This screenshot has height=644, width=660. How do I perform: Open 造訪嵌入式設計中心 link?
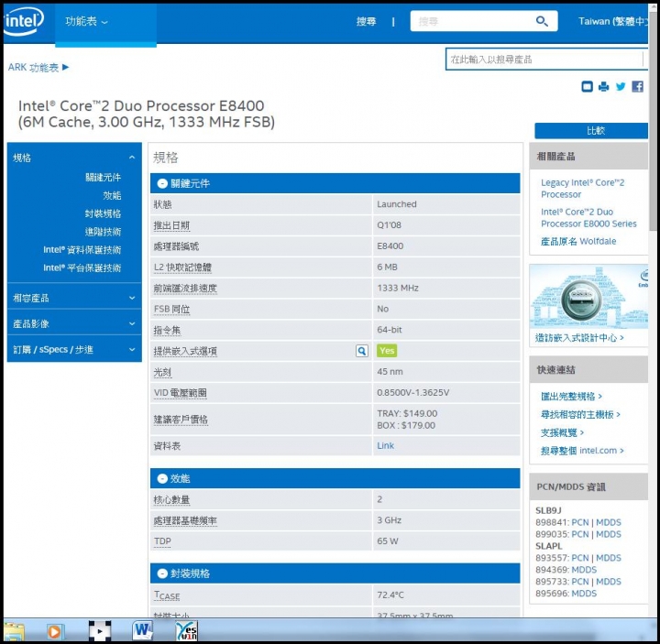click(x=579, y=338)
